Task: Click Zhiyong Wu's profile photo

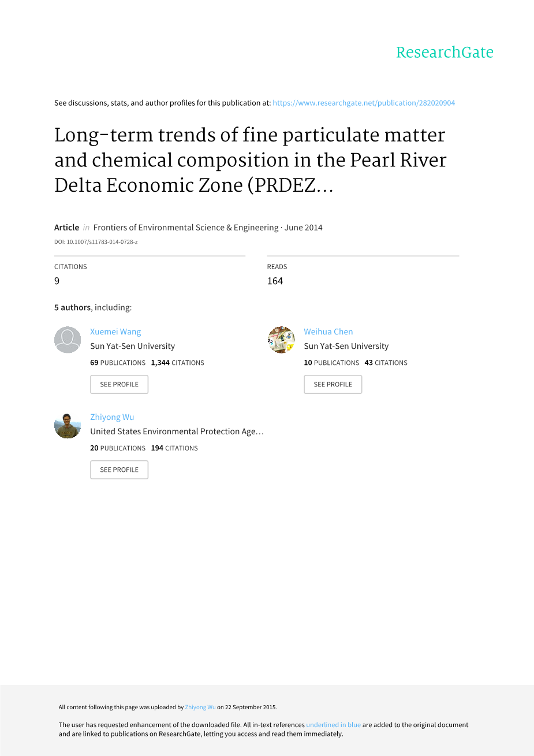Action: (68, 425)
